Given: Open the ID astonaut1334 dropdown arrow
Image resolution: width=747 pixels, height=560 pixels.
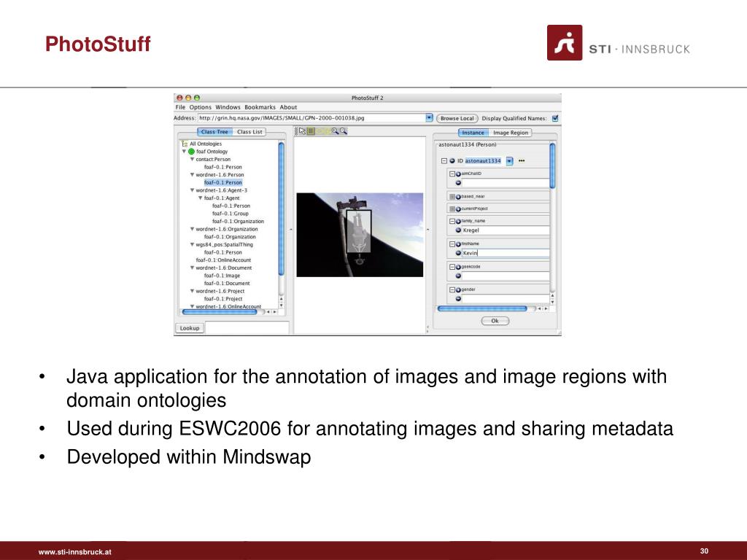Looking at the screenshot, I should point(509,161).
